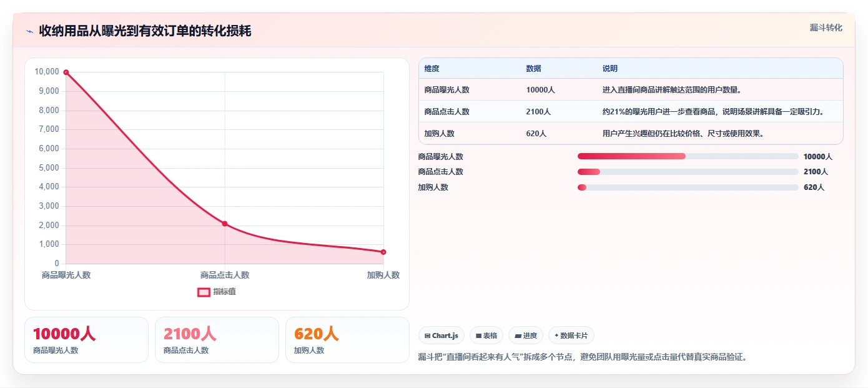Click the 表格 tag

coord(486,336)
